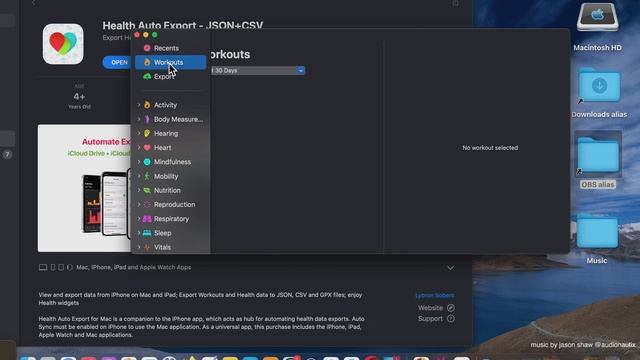640x360 pixels.
Task: Click the Export cloud icon
Action: 147,76
